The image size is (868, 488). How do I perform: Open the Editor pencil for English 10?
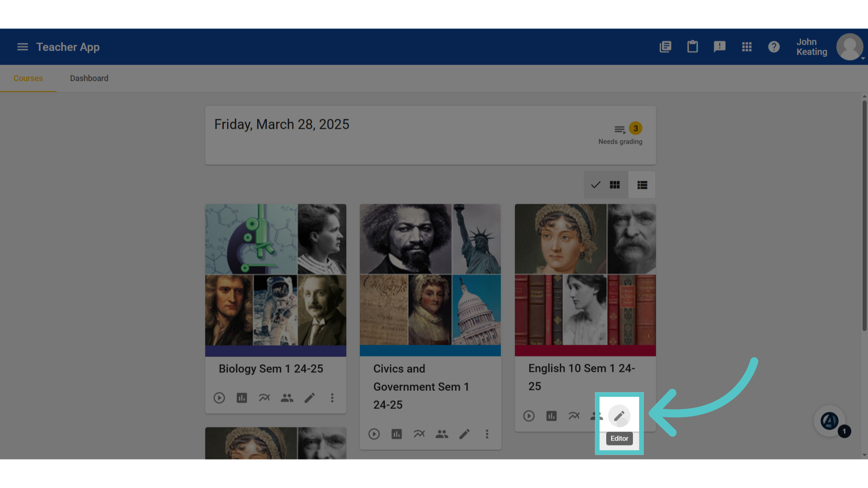click(619, 416)
